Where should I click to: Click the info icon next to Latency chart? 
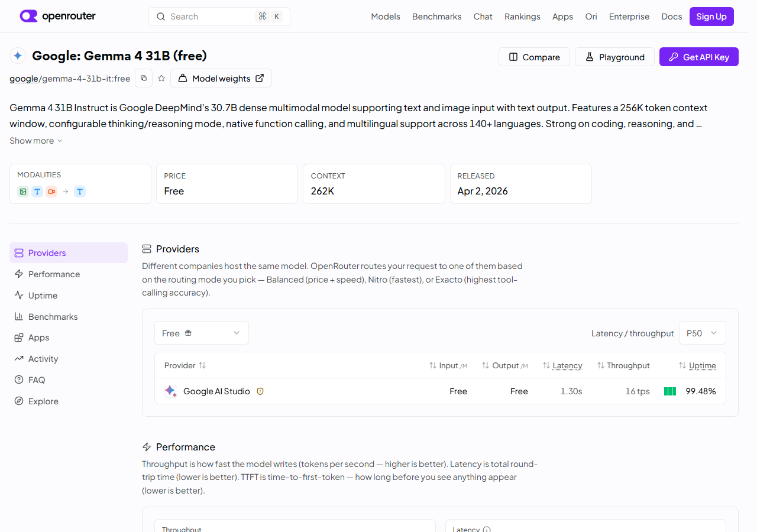[487, 530]
